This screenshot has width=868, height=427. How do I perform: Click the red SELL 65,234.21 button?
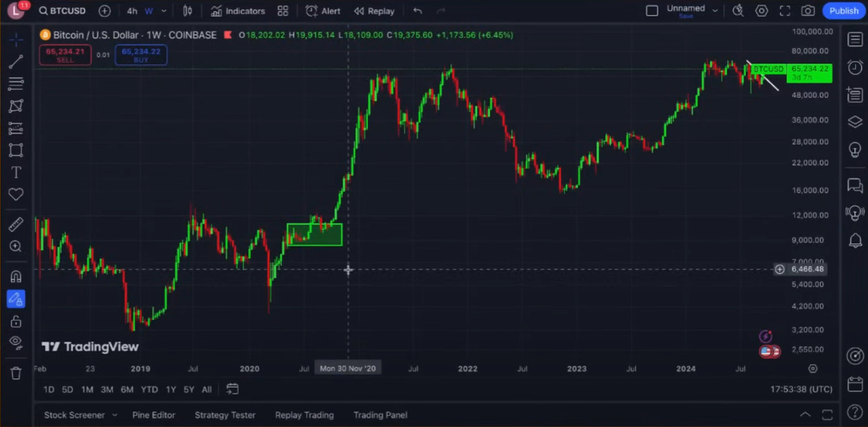(65, 55)
